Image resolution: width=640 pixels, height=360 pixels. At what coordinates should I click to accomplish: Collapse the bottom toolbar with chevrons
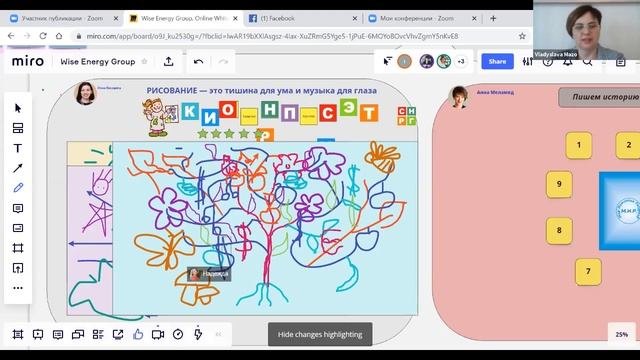coord(218,334)
